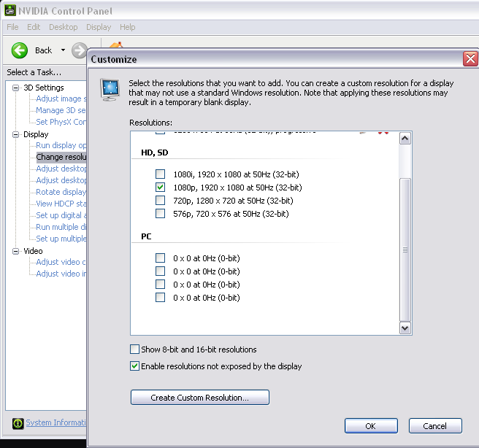Screen dimensions: 479x448
Task: Click the 3D Settings category label
Action: click(x=44, y=88)
